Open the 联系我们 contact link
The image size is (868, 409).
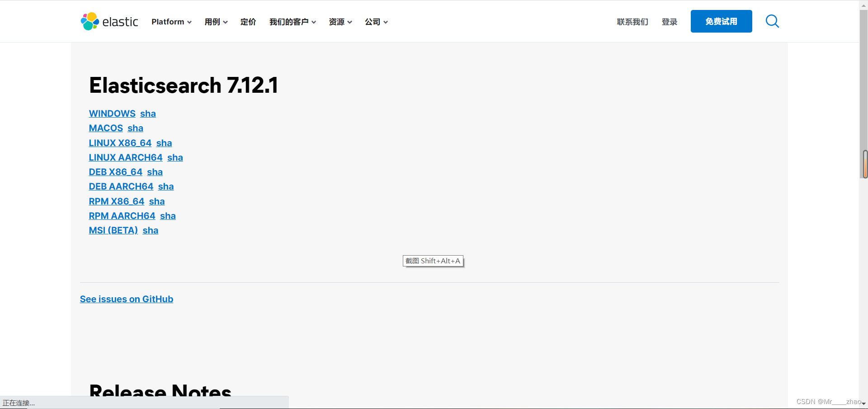[632, 22]
